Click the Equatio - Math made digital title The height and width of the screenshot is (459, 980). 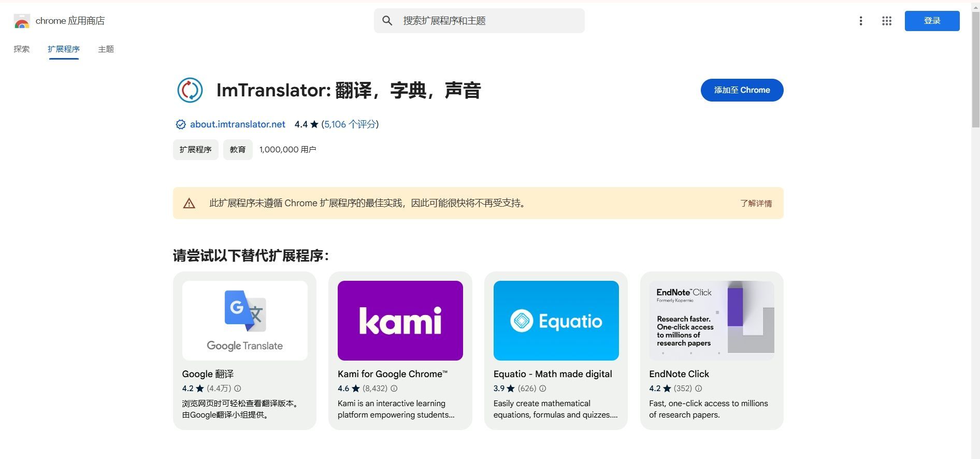point(553,374)
